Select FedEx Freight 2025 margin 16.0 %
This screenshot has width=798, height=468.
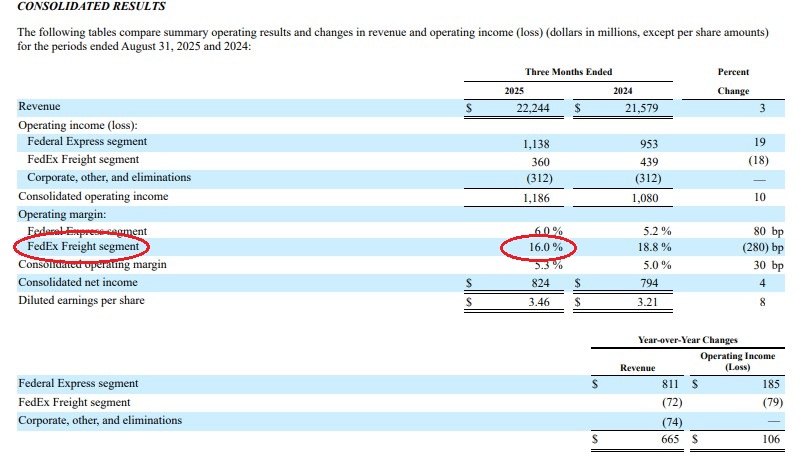tap(546, 247)
